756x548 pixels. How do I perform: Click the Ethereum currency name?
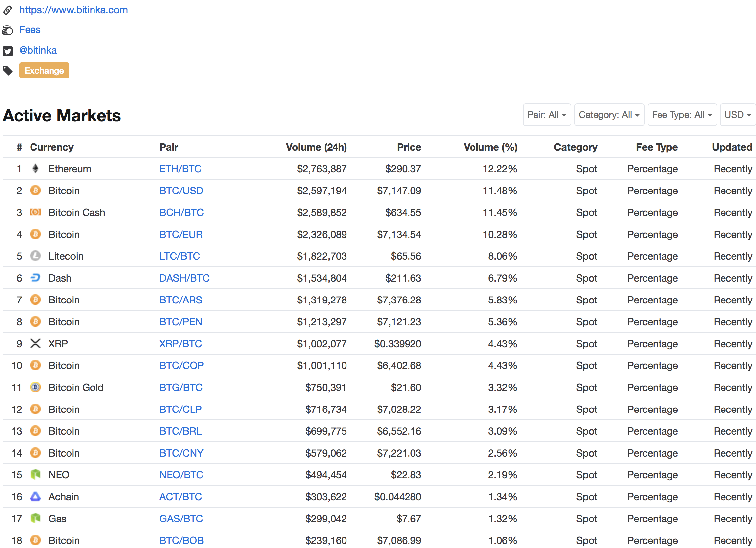(70, 169)
